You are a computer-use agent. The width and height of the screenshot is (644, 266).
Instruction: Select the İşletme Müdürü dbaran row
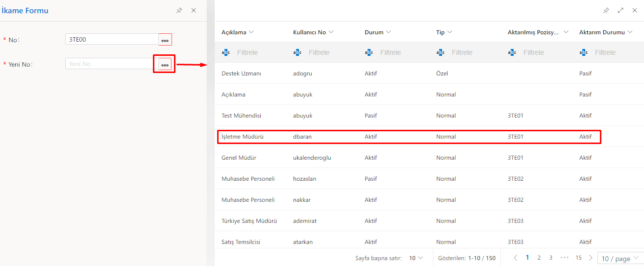409,137
